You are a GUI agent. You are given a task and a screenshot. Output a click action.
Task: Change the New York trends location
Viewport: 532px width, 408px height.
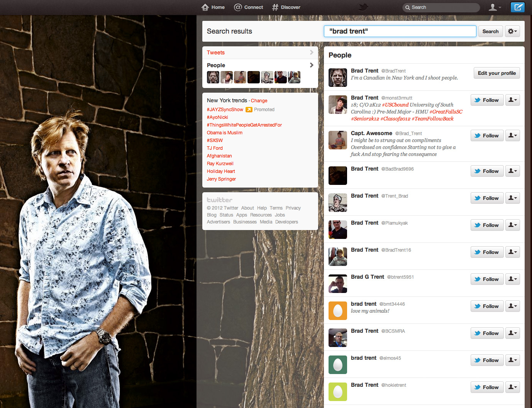pyautogui.click(x=259, y=101)
